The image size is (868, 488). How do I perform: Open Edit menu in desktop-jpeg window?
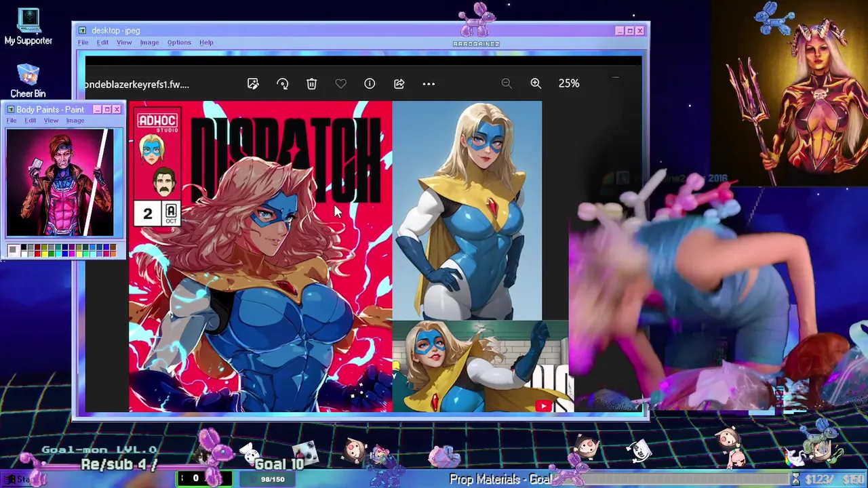tap(102, 42)
